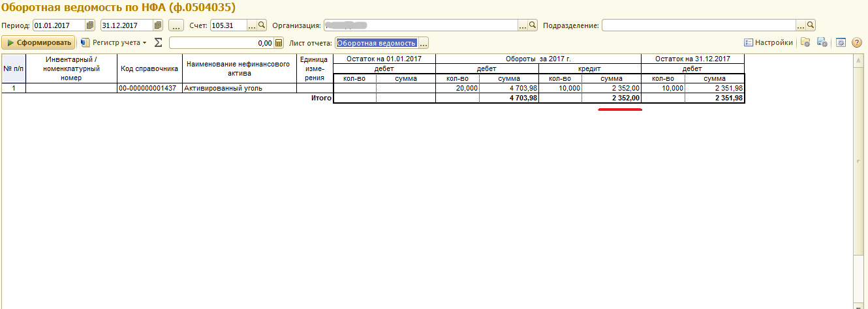Click the Сформировать button to generate report

coord(39,43)
